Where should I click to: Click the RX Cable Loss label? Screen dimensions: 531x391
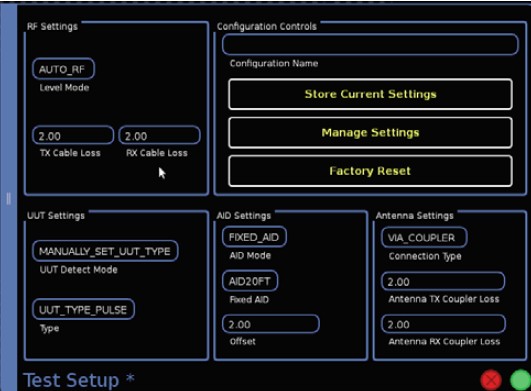[157, 153]
